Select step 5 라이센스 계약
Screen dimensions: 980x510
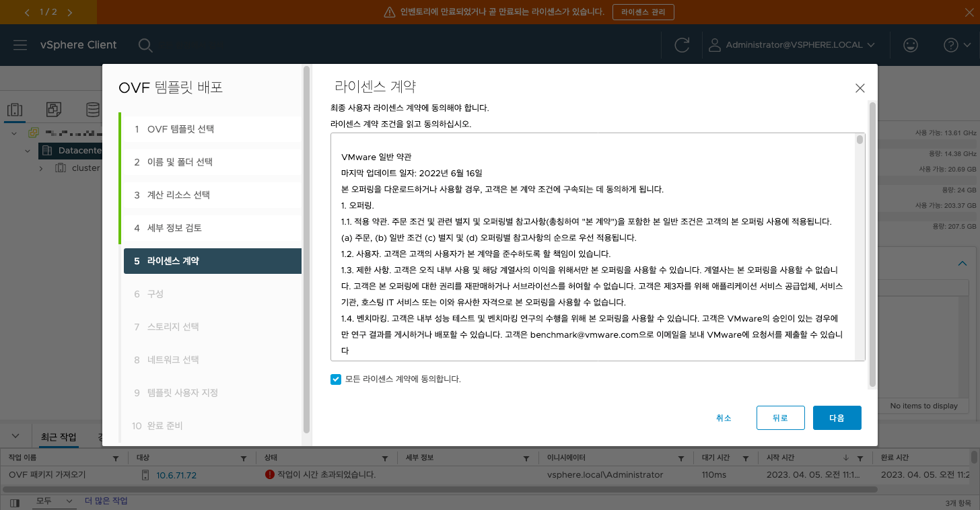[213, 261]
